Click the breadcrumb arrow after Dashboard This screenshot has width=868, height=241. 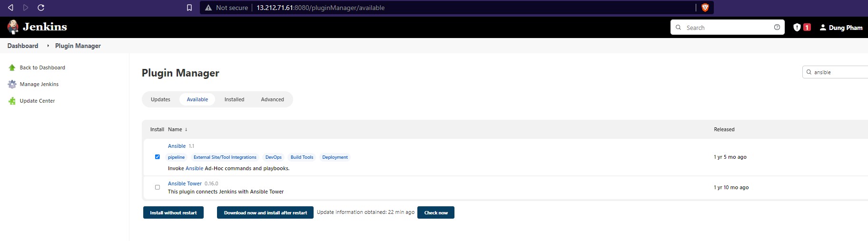click(48, 46)
